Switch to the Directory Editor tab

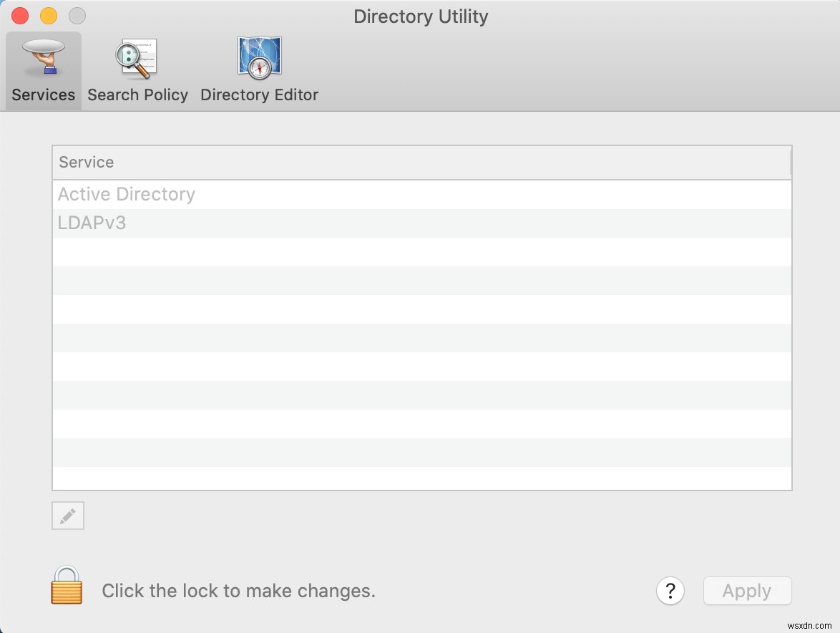coord(259,94)
